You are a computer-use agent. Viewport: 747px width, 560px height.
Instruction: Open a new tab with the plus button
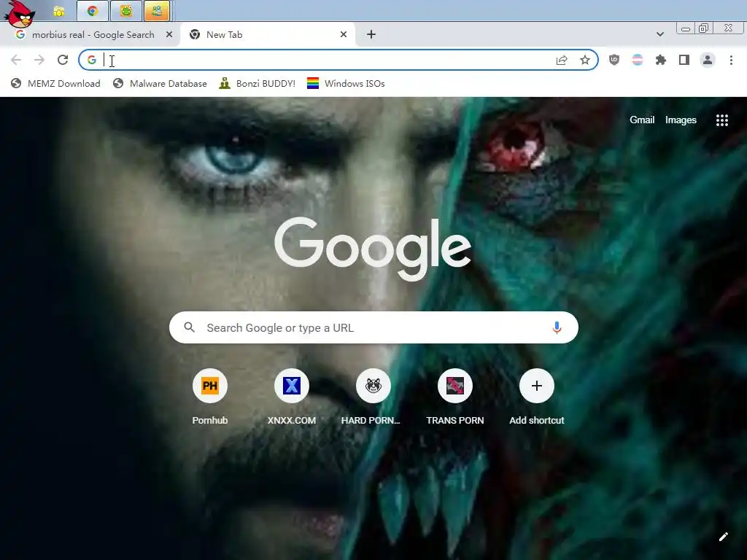pos(371,34)
